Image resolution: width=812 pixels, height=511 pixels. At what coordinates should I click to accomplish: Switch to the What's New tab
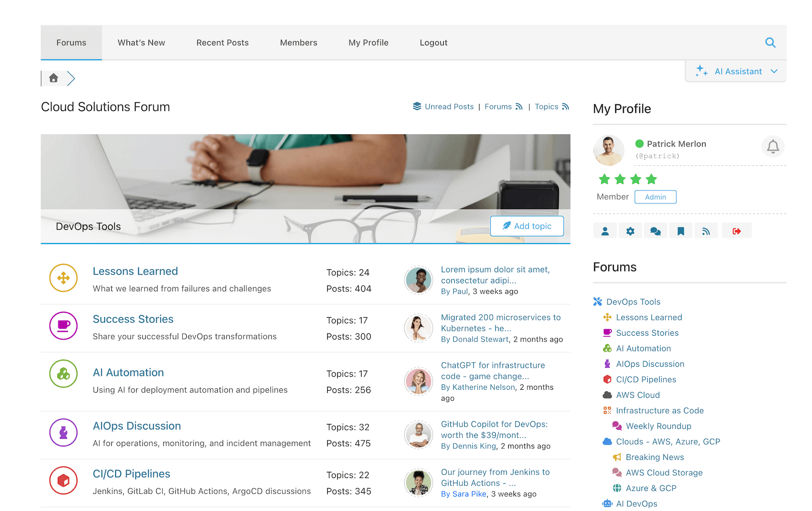141,43
